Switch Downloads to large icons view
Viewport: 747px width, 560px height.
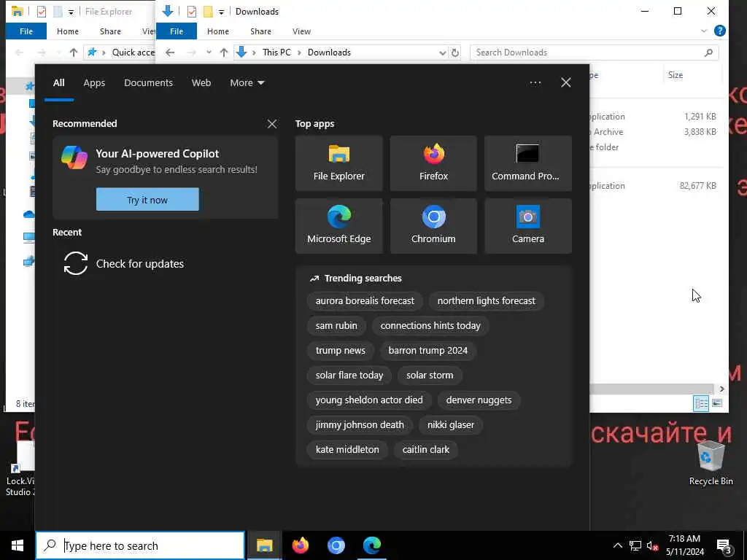[x=717, y=403]
